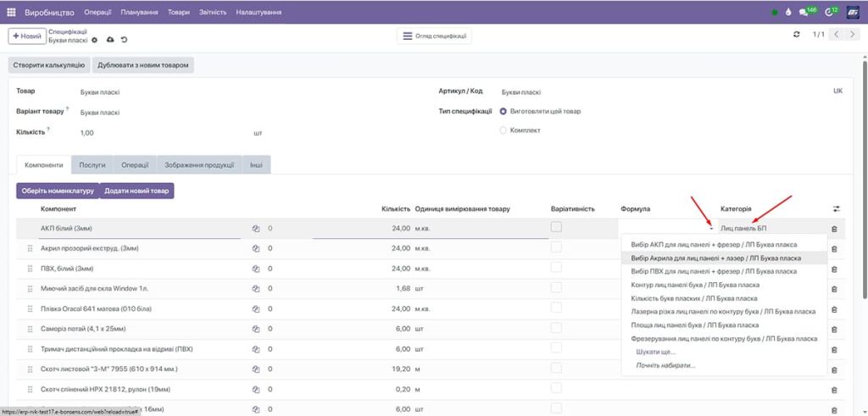Click the droplet icon in top bar
The width and height of the screenshot is (868, 416).
click(788, 12)
